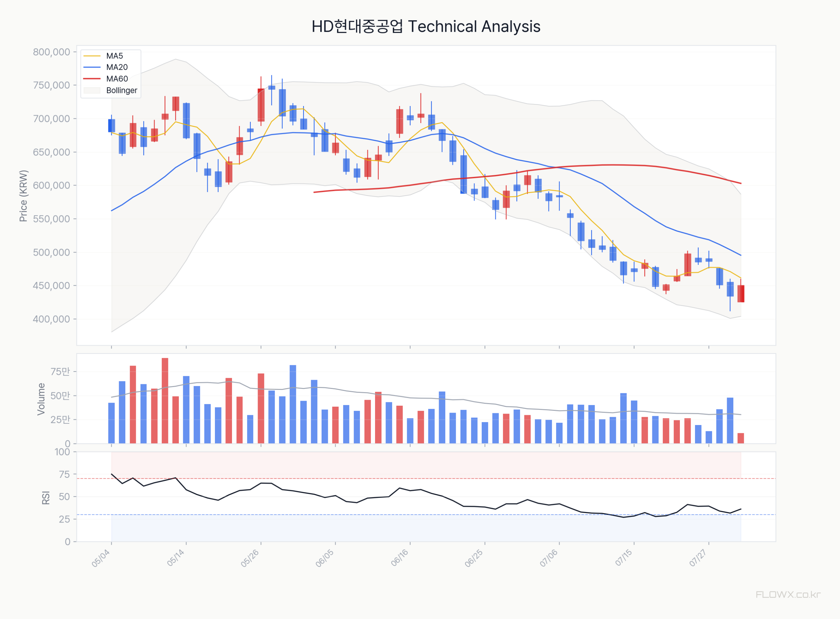Click the 400,000 price tick label
The image size is (840, 619).
(x=52, y=319)
